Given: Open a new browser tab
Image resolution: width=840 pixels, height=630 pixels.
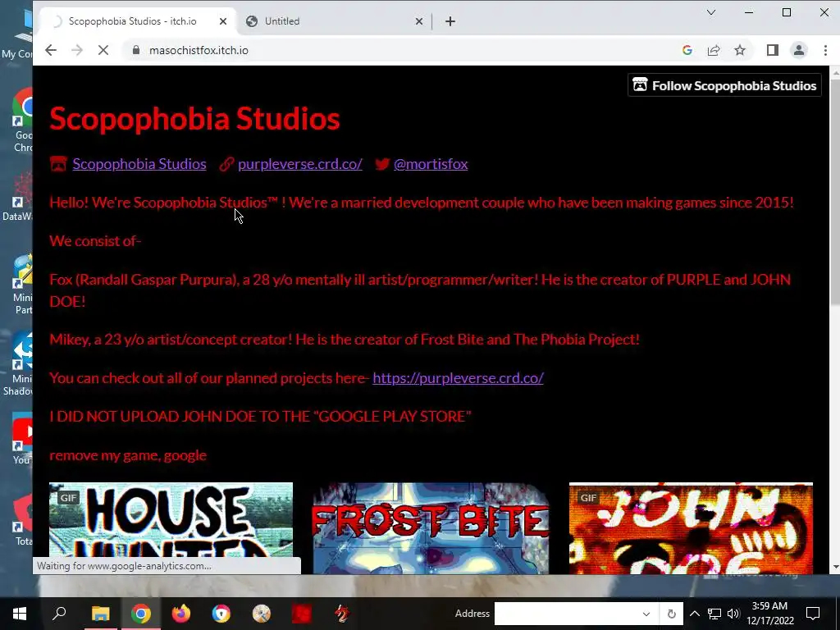Looking at the screenshot, I should pyautogui.click(x=450, y=21).
